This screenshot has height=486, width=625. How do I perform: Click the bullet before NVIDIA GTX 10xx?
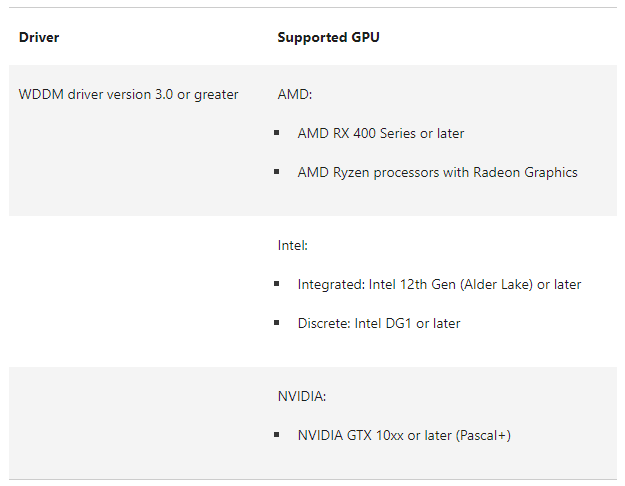[x=276, y=434]
